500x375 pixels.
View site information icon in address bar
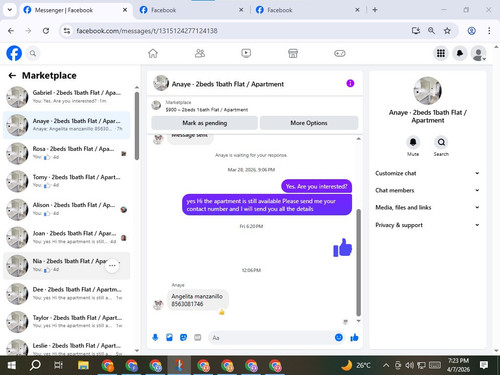point(67,31)
